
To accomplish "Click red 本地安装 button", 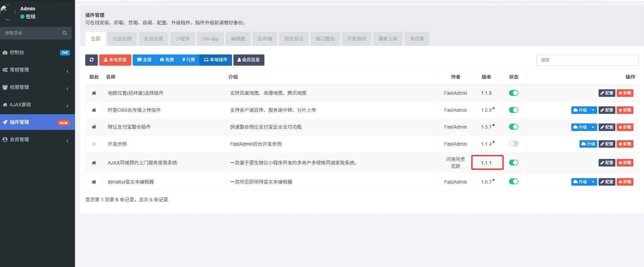I will pos(115,60).
